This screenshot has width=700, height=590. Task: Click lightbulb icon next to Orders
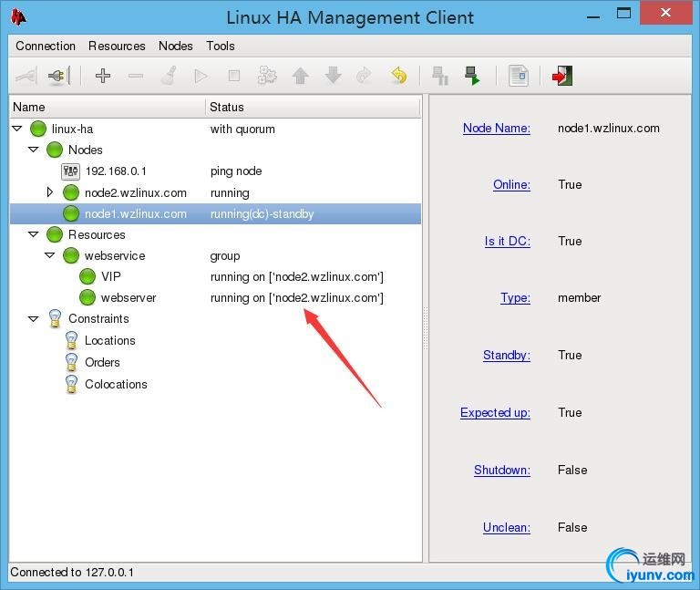(x=71, y=362)
